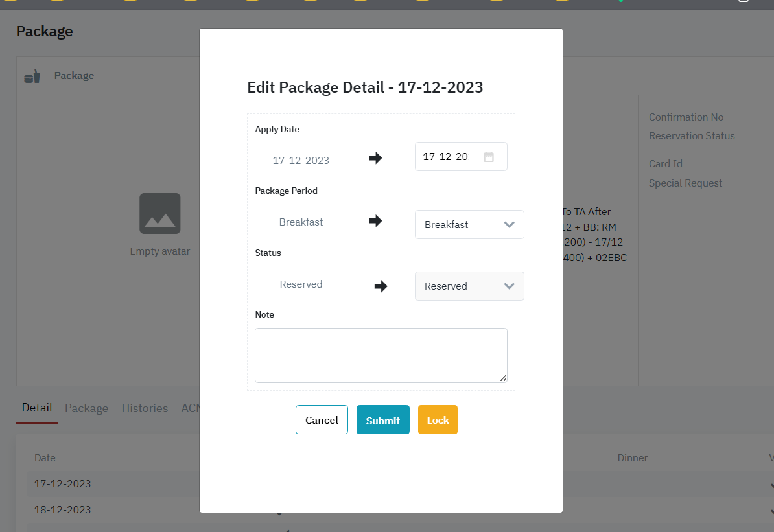Image resolution: width=774 pixels, height=532 pixels.
Task: Submit the package detail changes
Action: pos(382,420)
